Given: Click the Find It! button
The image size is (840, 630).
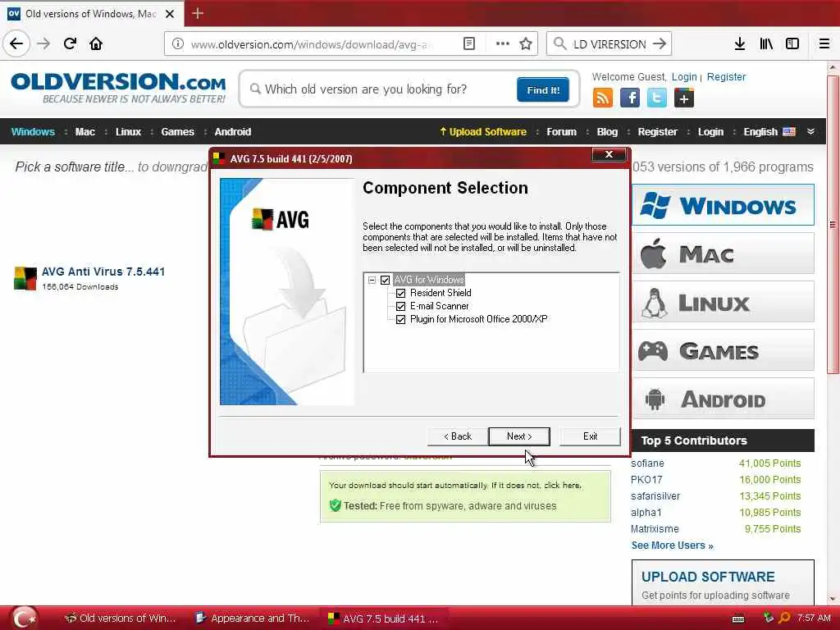Looking at the screenshot, I should [x=543, y=89].
